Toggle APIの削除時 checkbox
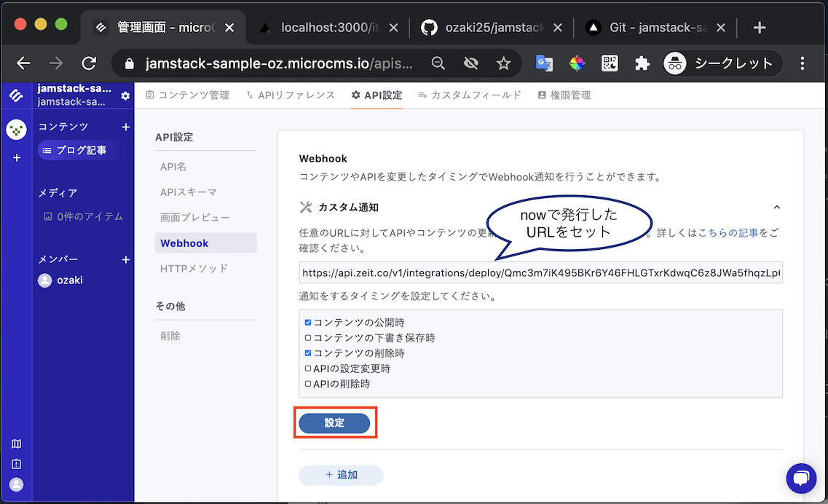The width and height of the screenshot is (828, 504). click(308, 384)
